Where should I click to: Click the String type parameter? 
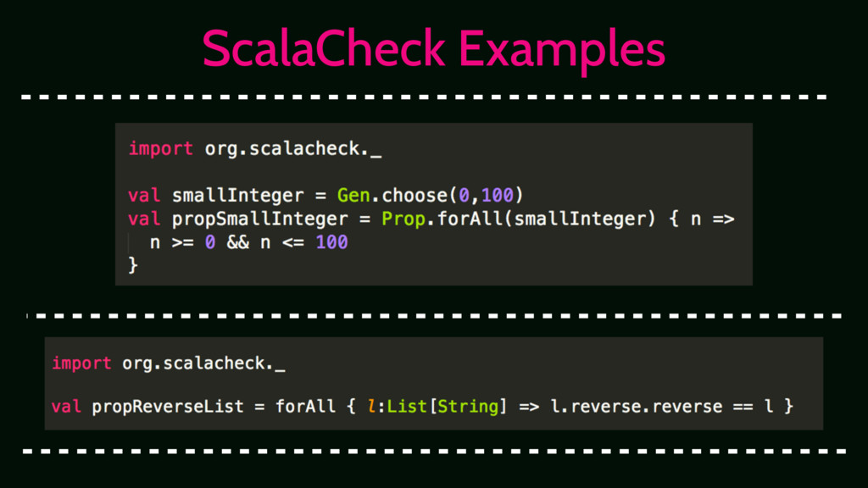pos(469,407)
